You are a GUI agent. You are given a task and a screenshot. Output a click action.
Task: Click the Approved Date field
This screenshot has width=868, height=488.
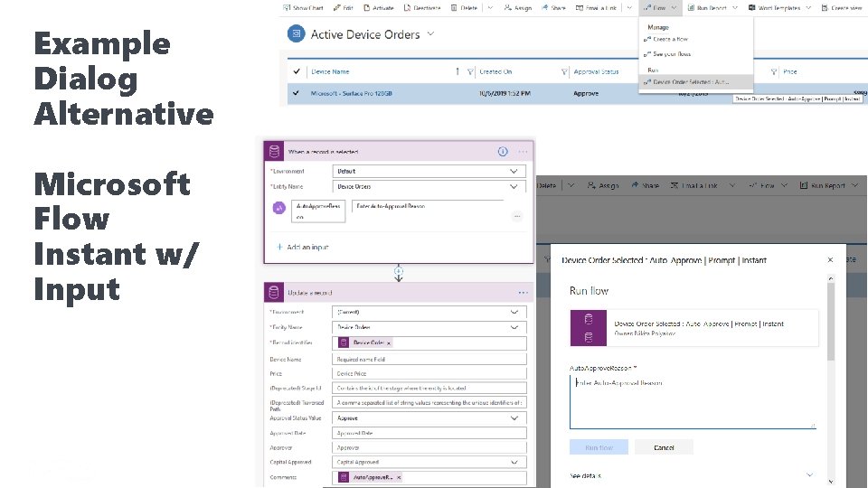(x=429, y=433)
